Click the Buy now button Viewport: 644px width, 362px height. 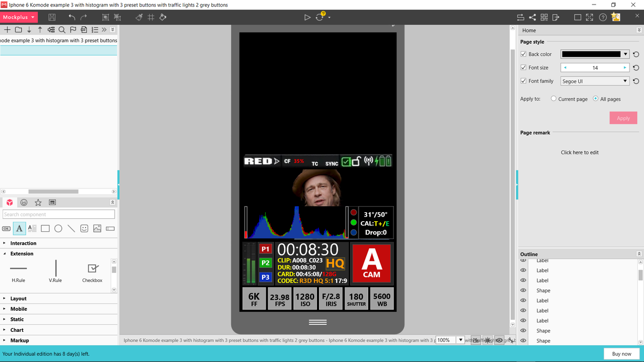[622, 354]
